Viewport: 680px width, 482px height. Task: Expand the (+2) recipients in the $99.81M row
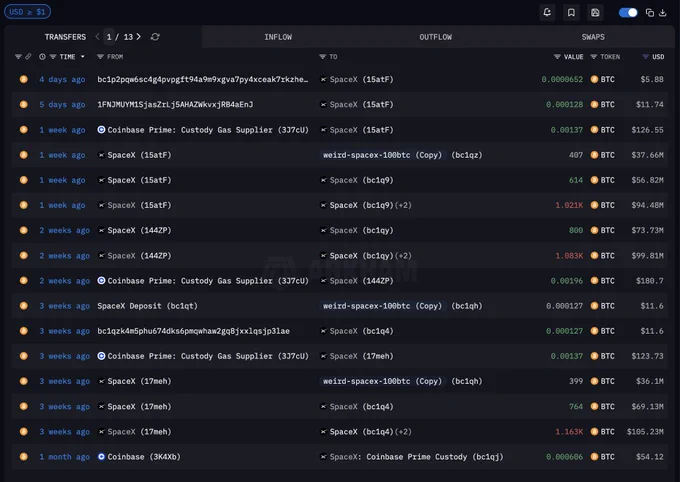pos(403,256)
